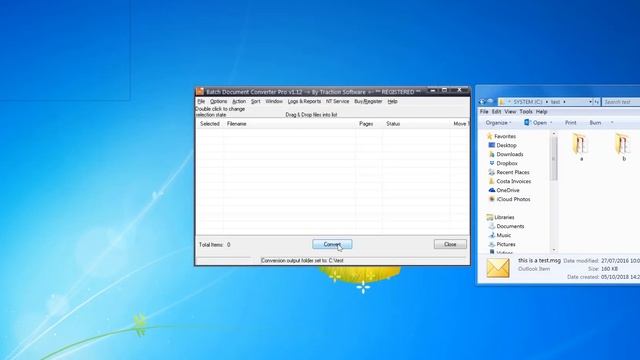Click test segment in address bar
The image size is (640, 360).
[x=555, y=102]
